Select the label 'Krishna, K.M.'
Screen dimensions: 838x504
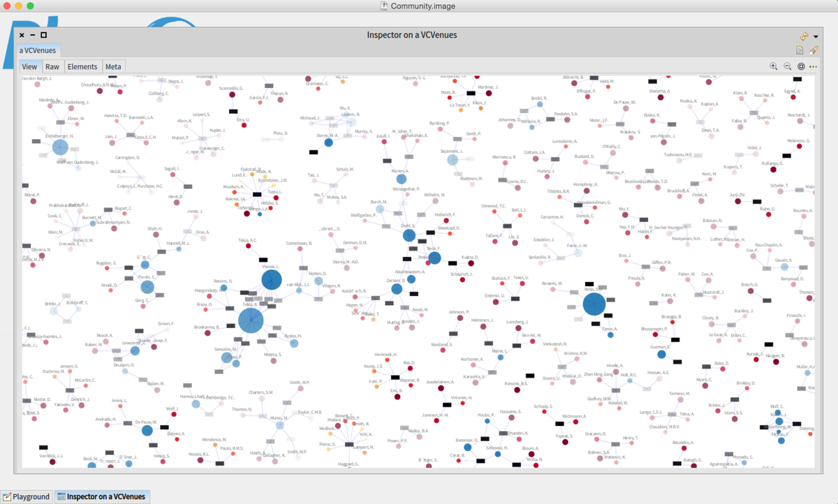(x=575, y=354)
